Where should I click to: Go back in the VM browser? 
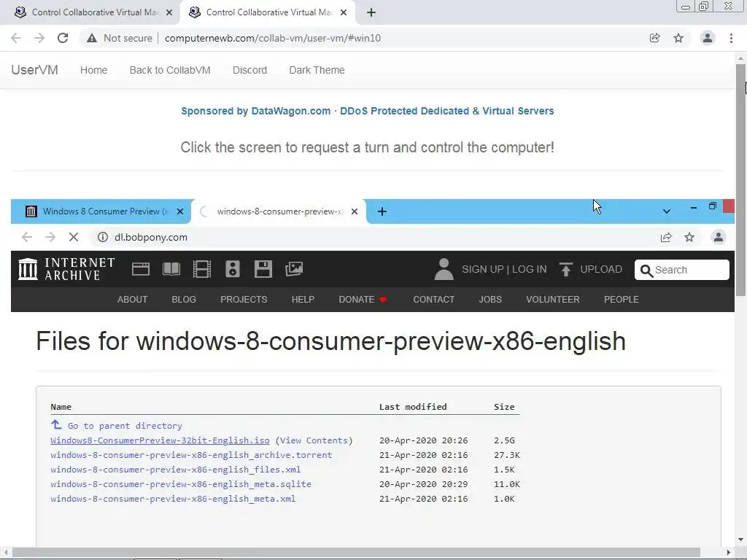pyautogui.click(x=27, y=237)
